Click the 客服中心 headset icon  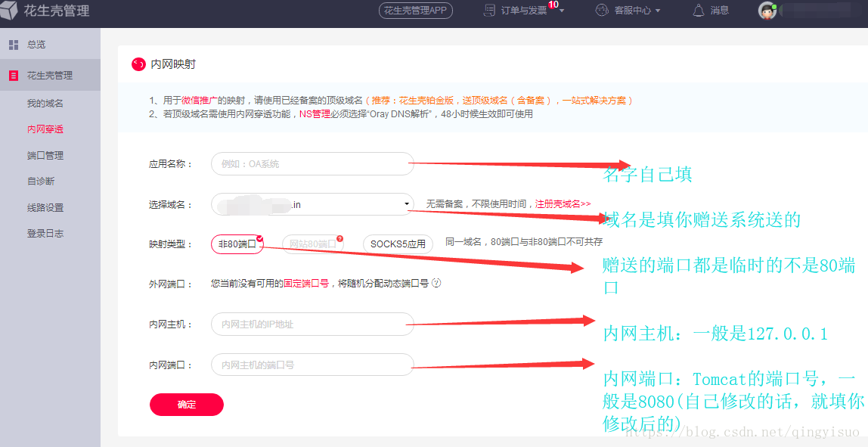click(x=602, y=11)
